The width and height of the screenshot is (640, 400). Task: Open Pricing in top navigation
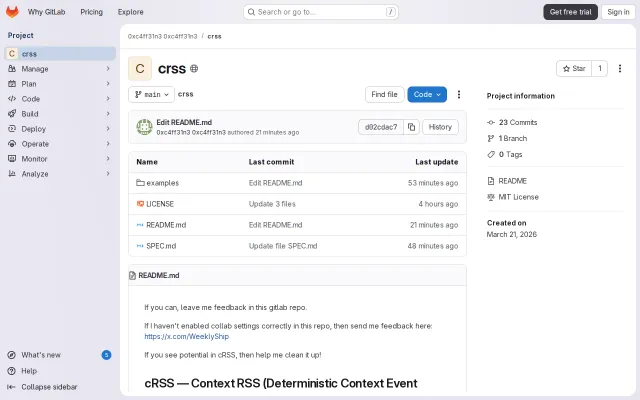coord(91,12)
